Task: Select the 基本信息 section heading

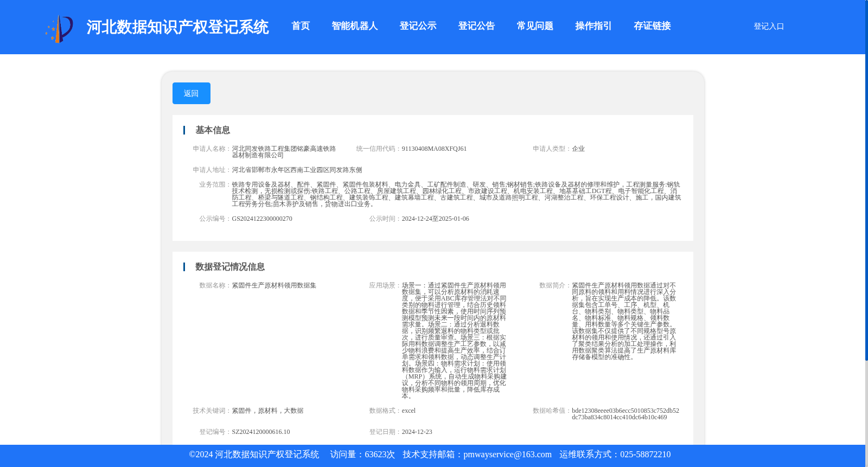Action: pos(213,130)
